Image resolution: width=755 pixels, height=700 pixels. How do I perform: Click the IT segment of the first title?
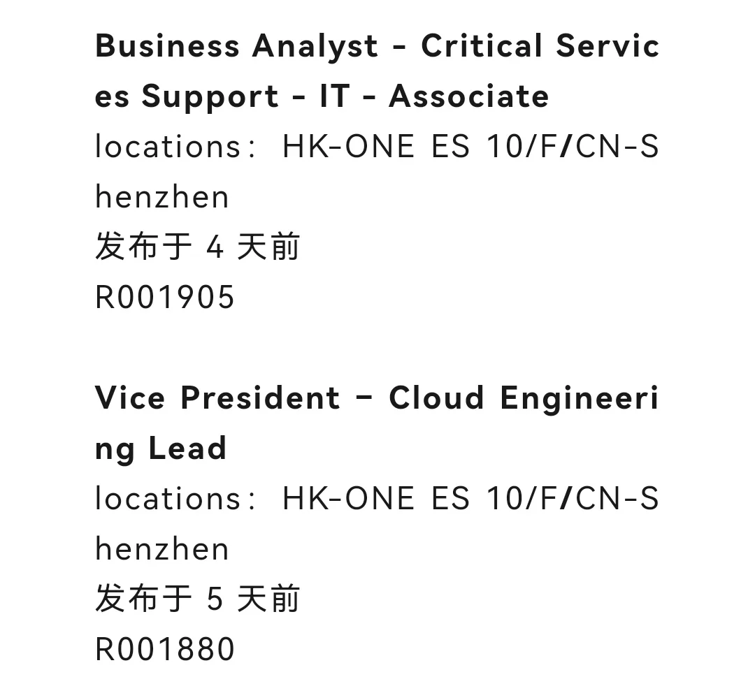(334, 96)
